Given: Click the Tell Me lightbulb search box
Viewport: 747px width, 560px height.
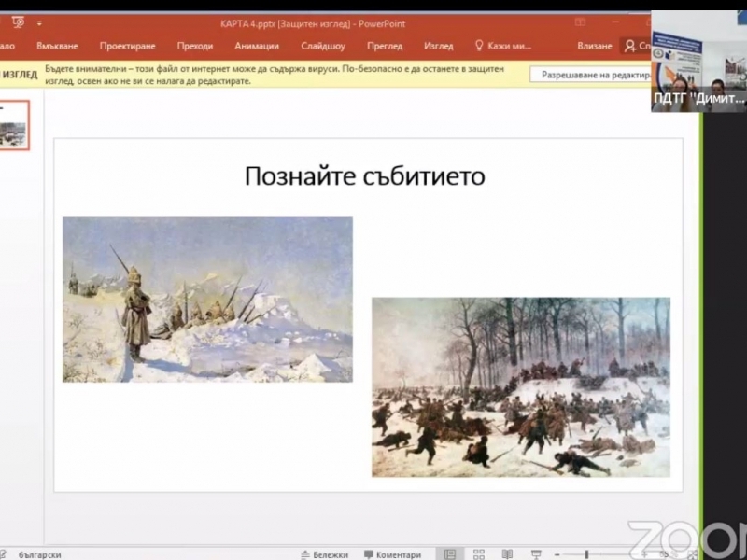Looking at the screenshot, I should pos(503,46).
